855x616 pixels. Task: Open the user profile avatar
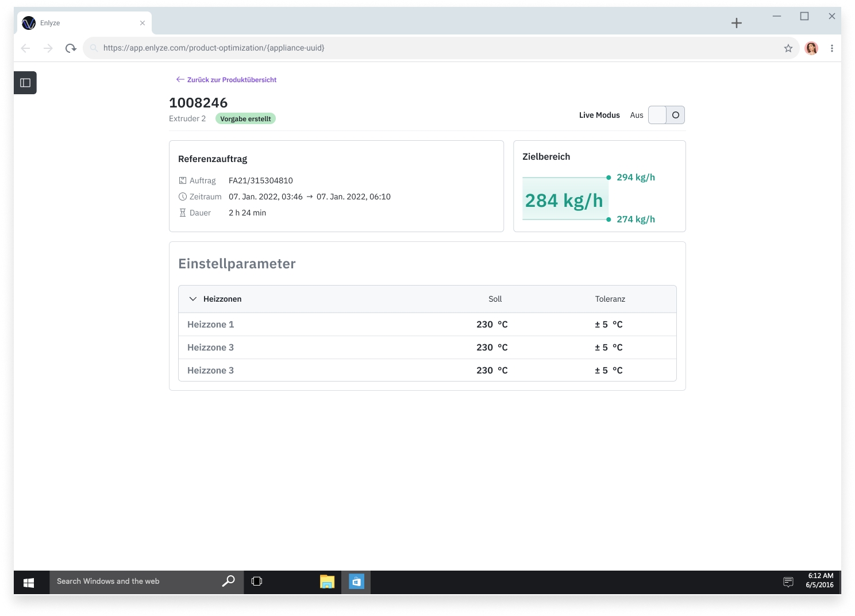coord(811,48)
